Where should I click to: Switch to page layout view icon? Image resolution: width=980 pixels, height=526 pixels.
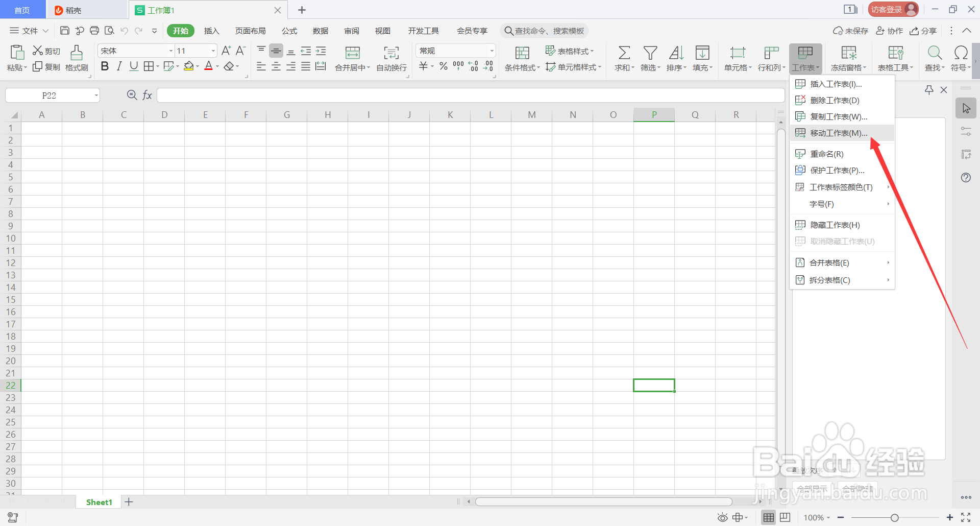tap(785, 518)
